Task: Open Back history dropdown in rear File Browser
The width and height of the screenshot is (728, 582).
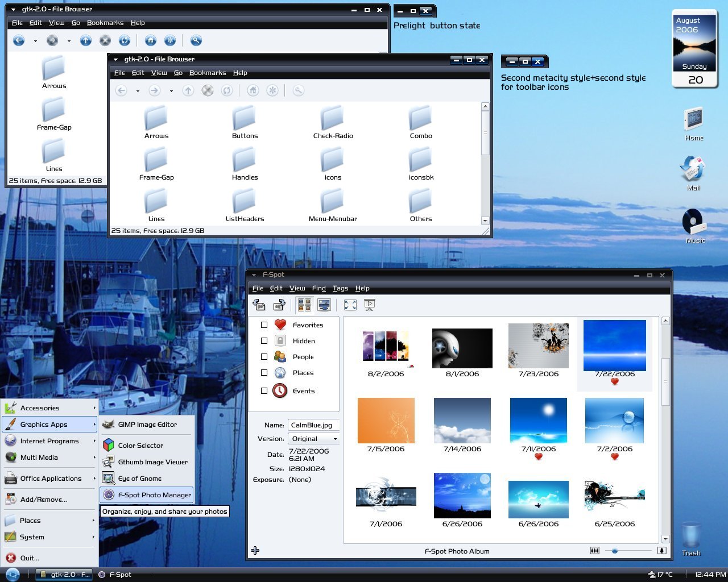Action: pos(35,41)
